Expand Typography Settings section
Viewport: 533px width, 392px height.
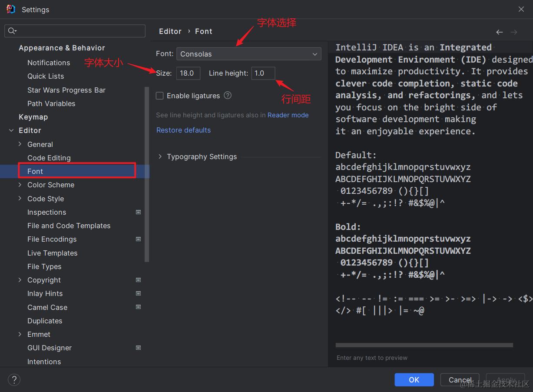click(160, 156)
